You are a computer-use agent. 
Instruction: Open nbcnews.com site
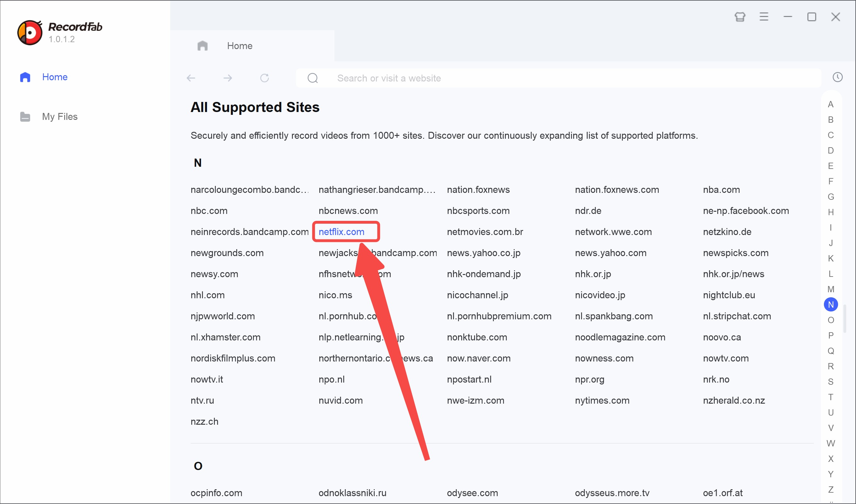pyautogui.click(x=348, y=210)
